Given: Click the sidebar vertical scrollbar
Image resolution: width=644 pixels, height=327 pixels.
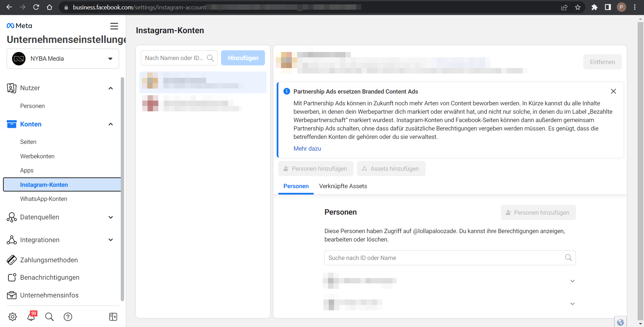Looking at the screenshot, I should coord(122,188).
